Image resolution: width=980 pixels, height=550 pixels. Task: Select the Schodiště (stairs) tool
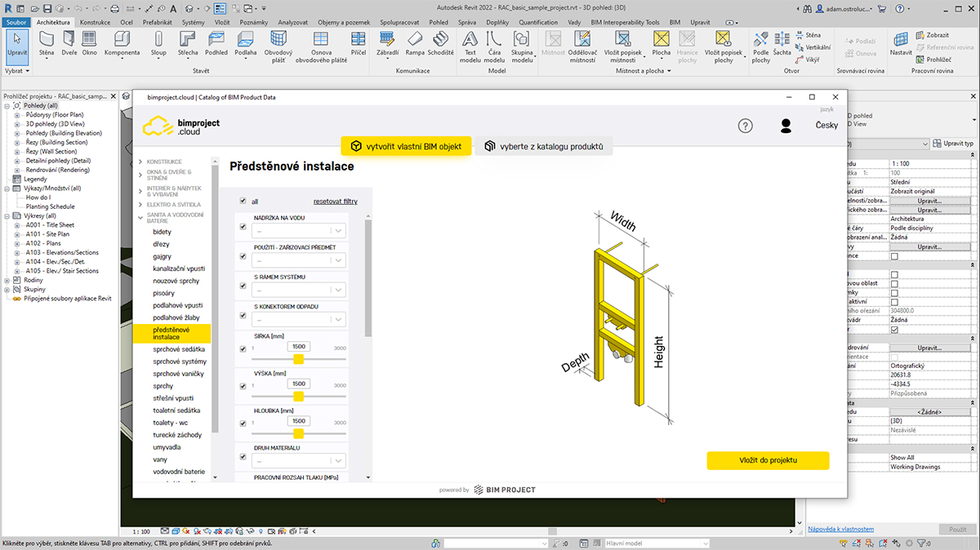tap(441, 44)
